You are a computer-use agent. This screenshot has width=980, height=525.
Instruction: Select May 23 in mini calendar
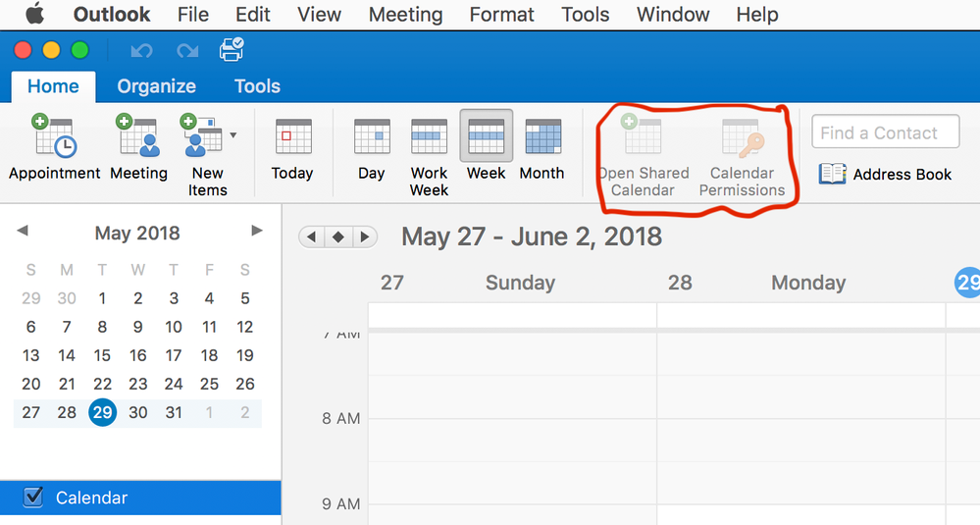pyautogui.click(x=138, y=384)
